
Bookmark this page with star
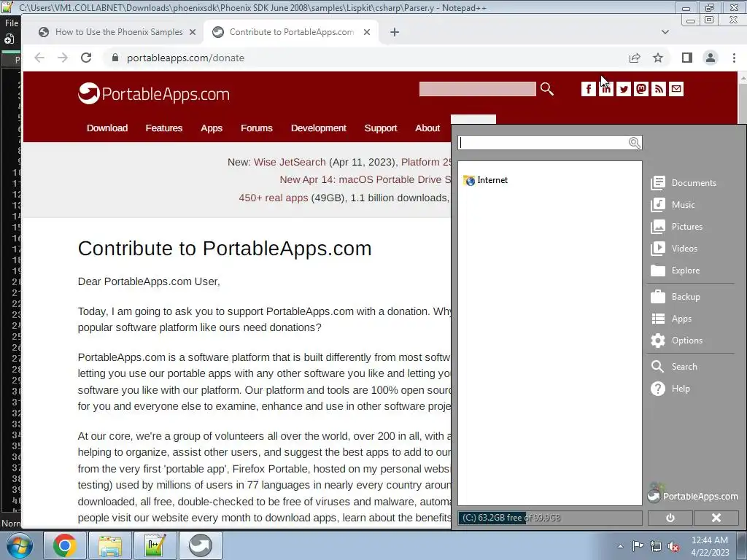coord(658,58)
